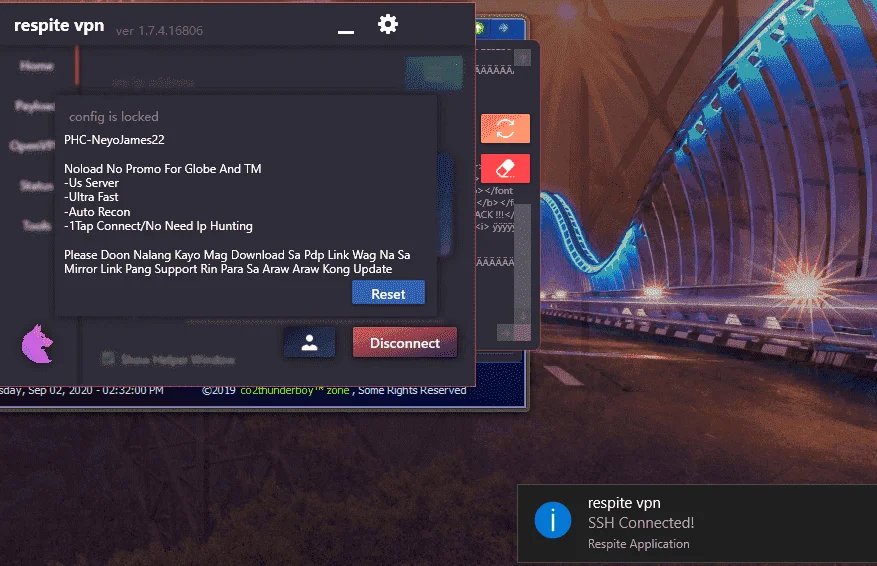Click 'Respite Application' in the notification
This screenshot has width=877, height=566.
(639, 544)
